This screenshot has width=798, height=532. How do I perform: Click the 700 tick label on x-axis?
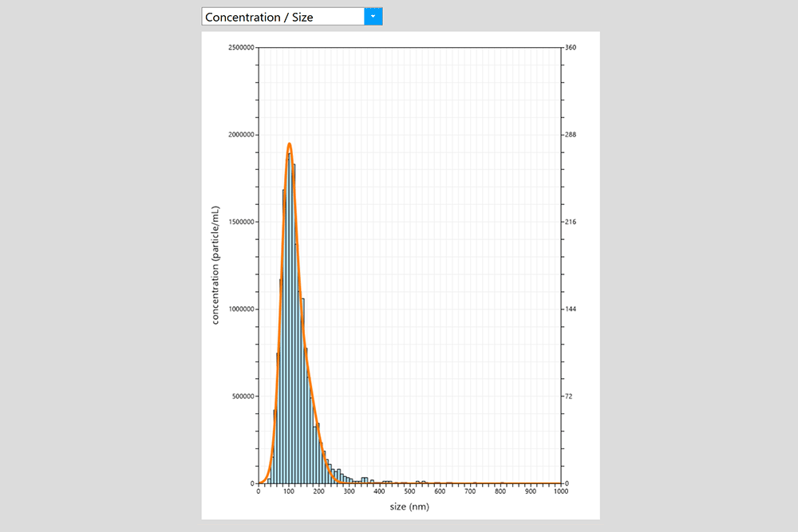pos(470,492)
